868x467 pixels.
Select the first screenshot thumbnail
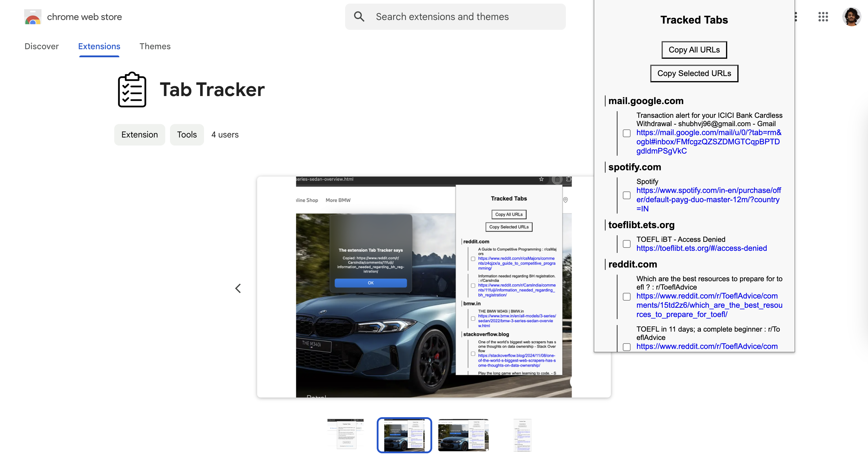tap(345, 435)
